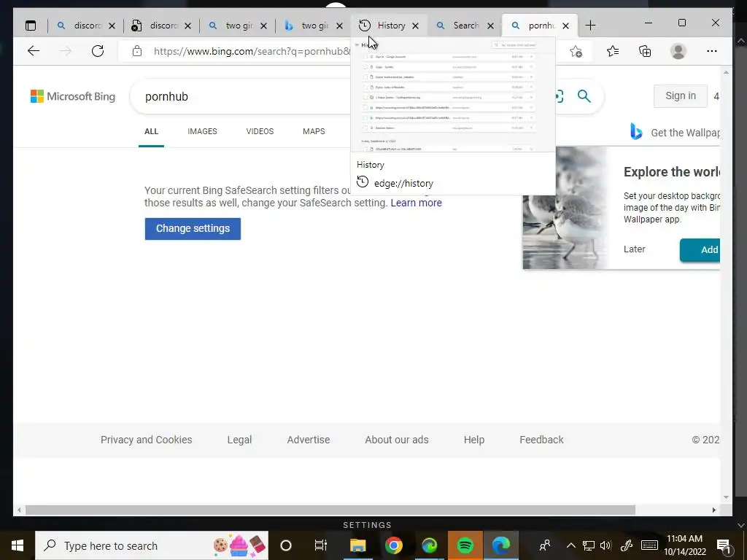Select the IMAGES results tab
This screenshot has width=747, height=560.
(202, 131)
